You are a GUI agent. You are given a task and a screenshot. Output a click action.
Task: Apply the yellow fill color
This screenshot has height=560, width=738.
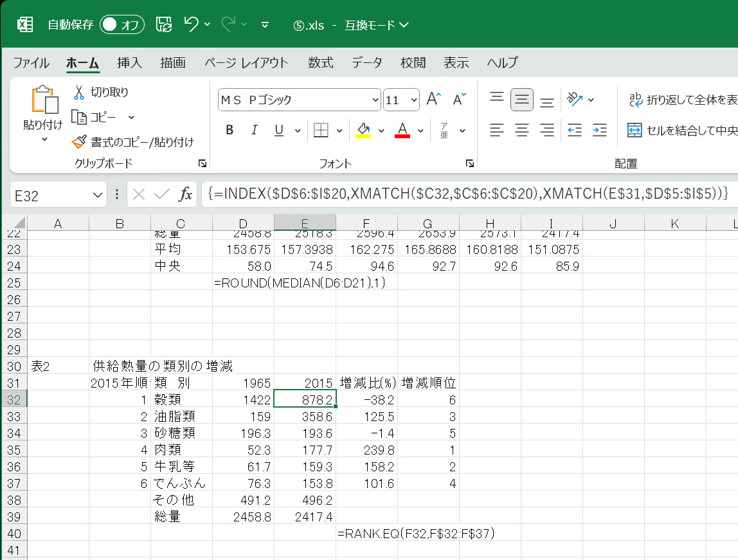[363, 131]
